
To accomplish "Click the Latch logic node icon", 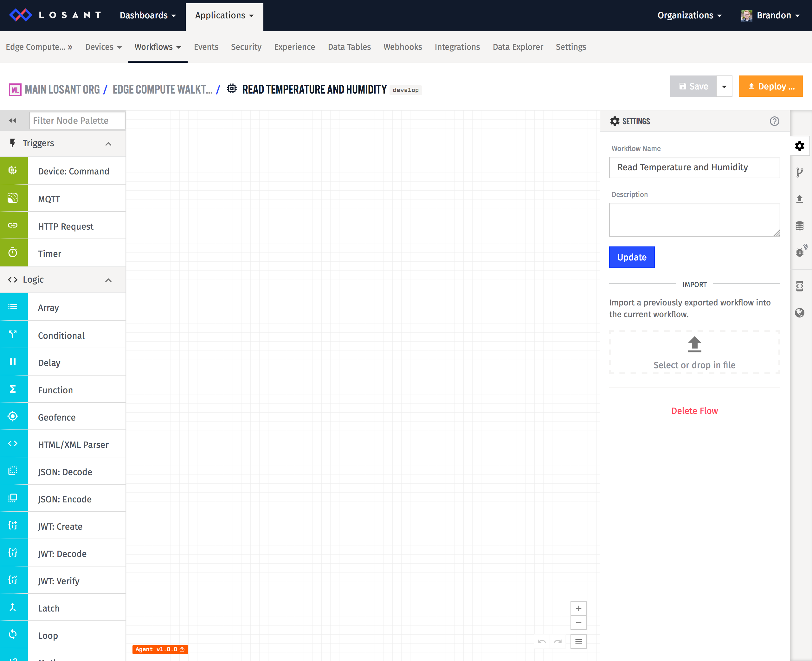I will point(14,608).
